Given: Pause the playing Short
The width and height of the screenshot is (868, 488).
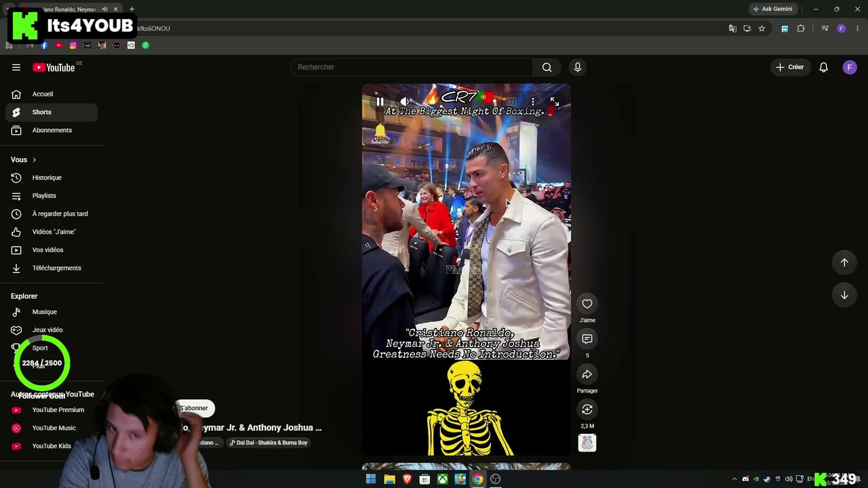Looking at the screenshot, I should tap(380, 102).
